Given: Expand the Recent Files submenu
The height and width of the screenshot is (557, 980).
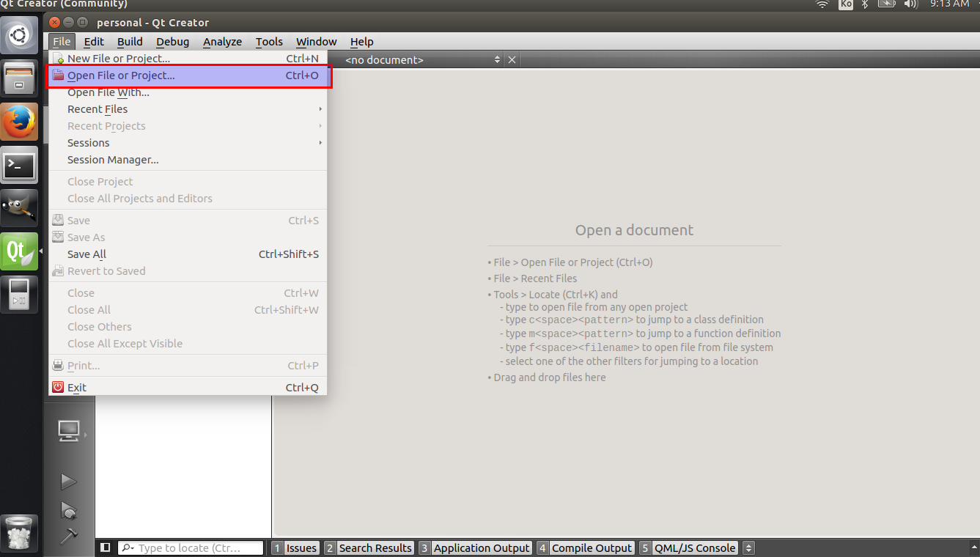Looking at the screenshot, I should point(187,109).
